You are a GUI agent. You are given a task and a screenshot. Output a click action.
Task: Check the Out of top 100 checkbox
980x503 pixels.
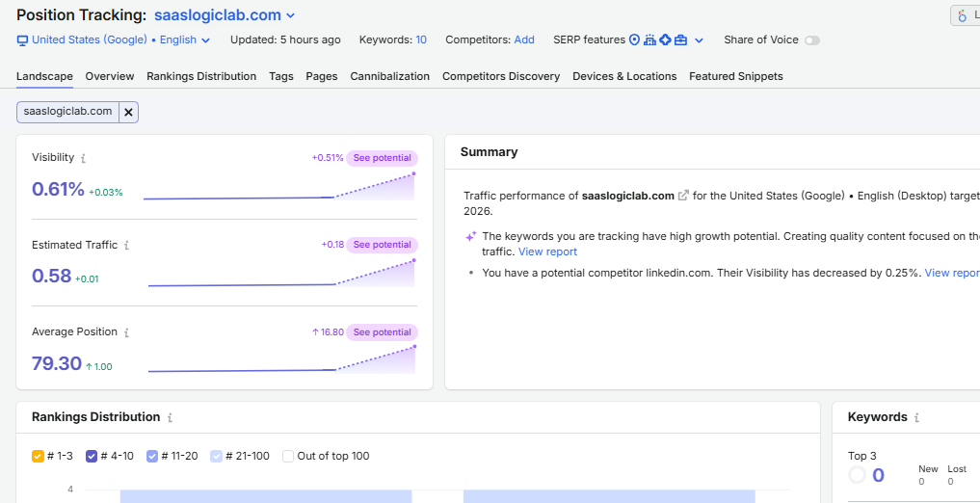288,456
